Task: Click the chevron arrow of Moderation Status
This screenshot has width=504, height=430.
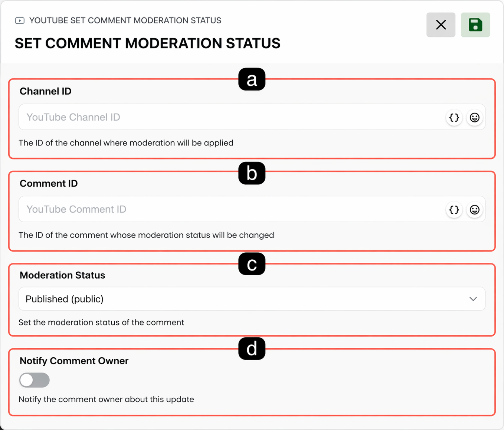Action: 473,299
